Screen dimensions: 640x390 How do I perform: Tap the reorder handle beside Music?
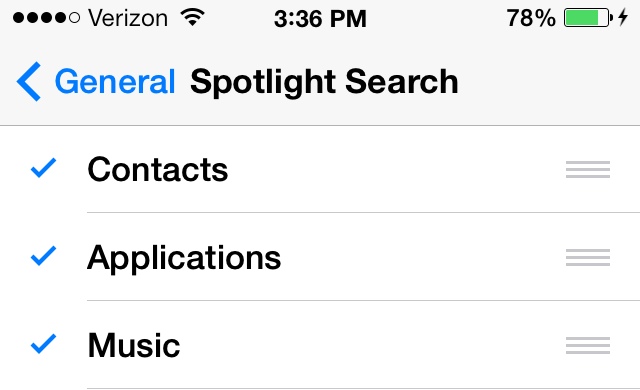click(588, 346)
